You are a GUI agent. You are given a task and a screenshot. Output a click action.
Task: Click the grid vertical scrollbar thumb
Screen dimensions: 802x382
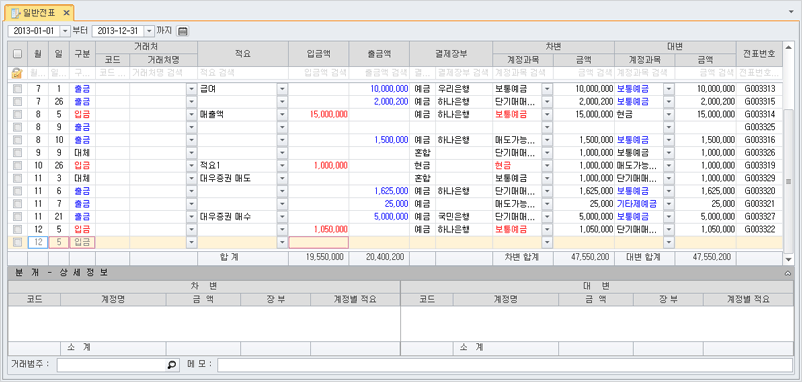tap(788, 181)
